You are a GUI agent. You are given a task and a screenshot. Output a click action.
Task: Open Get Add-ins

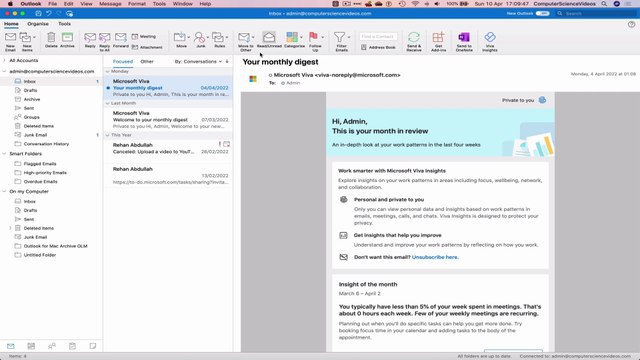point(438,41)
